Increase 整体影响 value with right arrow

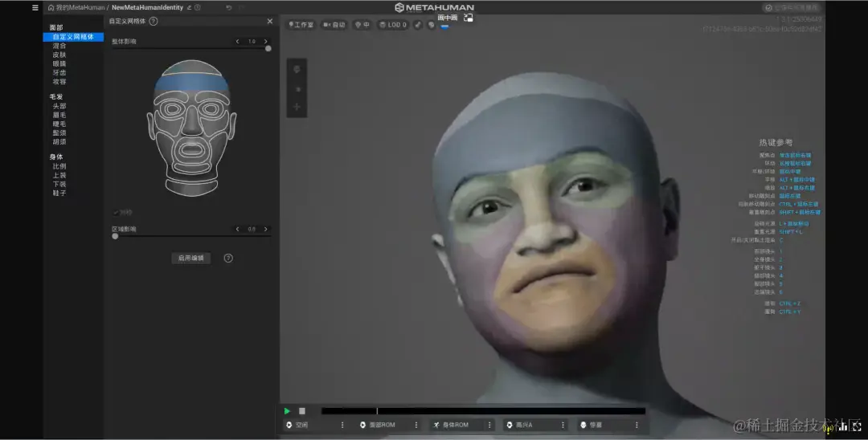tap(266, 42)
